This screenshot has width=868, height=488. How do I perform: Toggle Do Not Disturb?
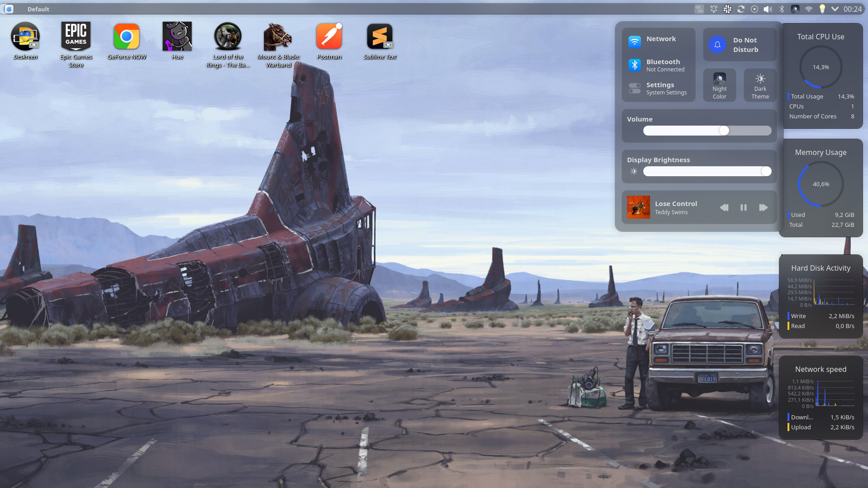(x=740, y=45)
